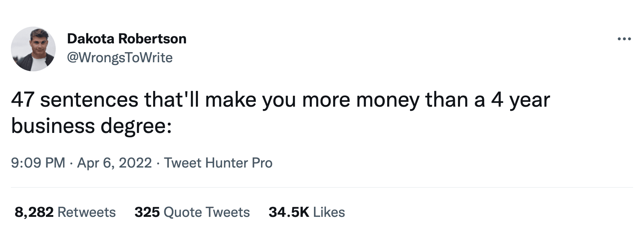Image resolution: width=644 pixels, height=234 pixels.
Task: Click the word "make" in the tweet
Action: tap(231, 100)
